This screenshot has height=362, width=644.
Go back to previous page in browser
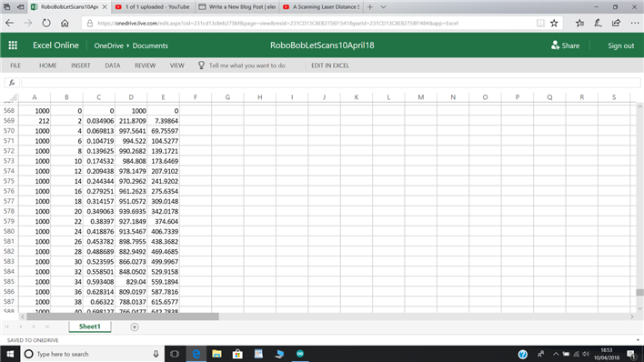click(10, 23)
